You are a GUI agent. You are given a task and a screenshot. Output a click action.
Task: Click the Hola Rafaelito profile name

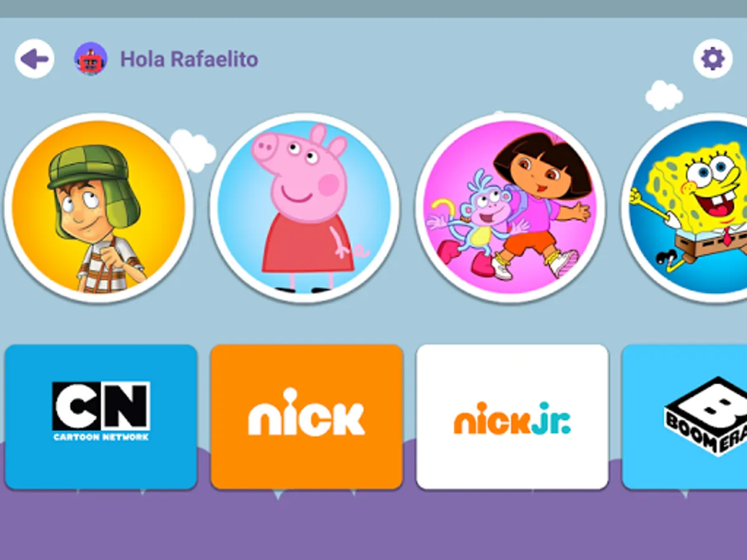point(189,60)
